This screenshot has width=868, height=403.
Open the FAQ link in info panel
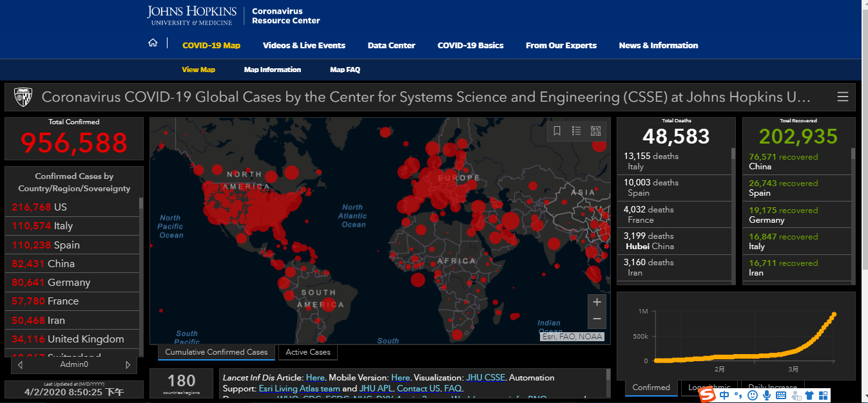pyautogui.click(x=452, y=389)
